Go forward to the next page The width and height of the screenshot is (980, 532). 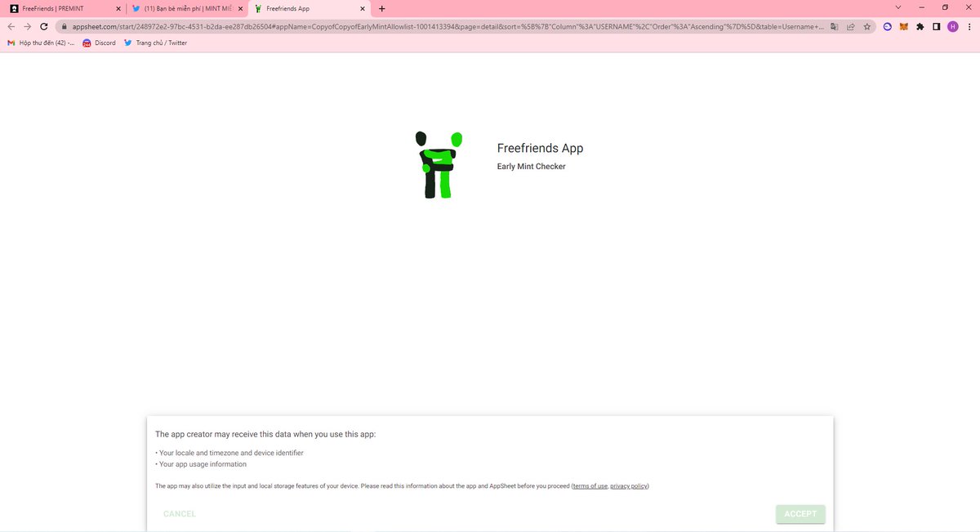[x=28, y=26]
